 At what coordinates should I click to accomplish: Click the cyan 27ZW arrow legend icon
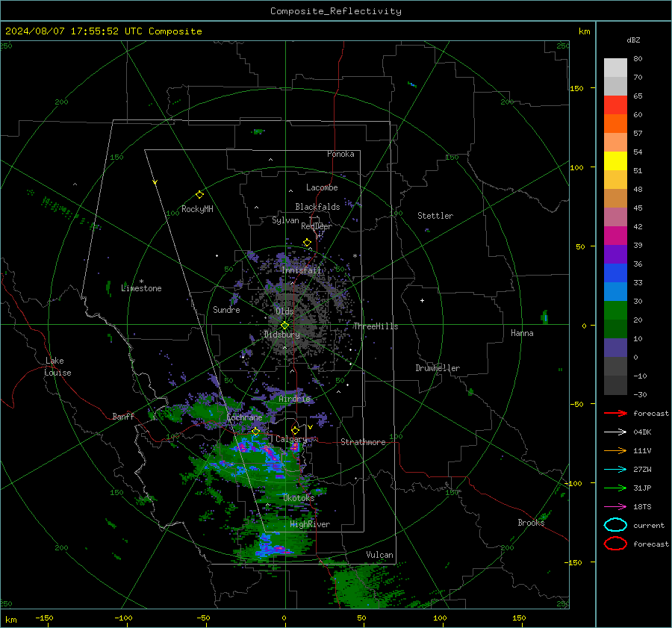pyautogui.click(x=615, y=470)
